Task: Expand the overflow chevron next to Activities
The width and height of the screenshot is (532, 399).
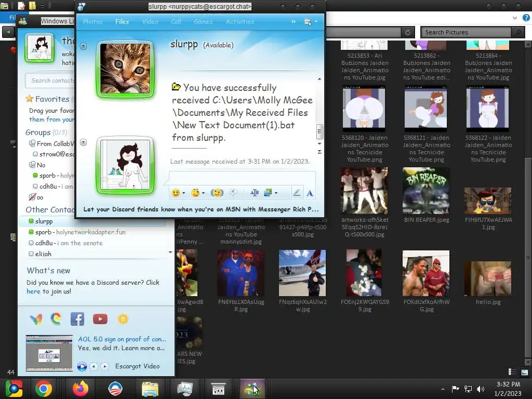Action: point(293,22)
